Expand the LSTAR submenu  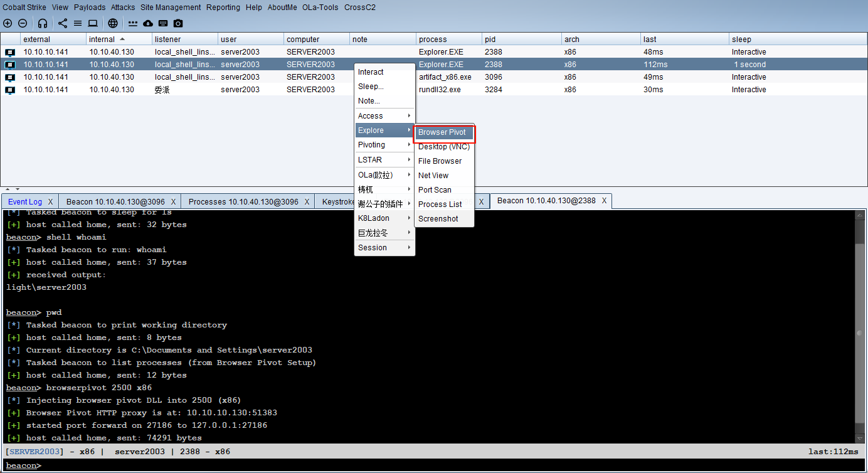[384, 160]
